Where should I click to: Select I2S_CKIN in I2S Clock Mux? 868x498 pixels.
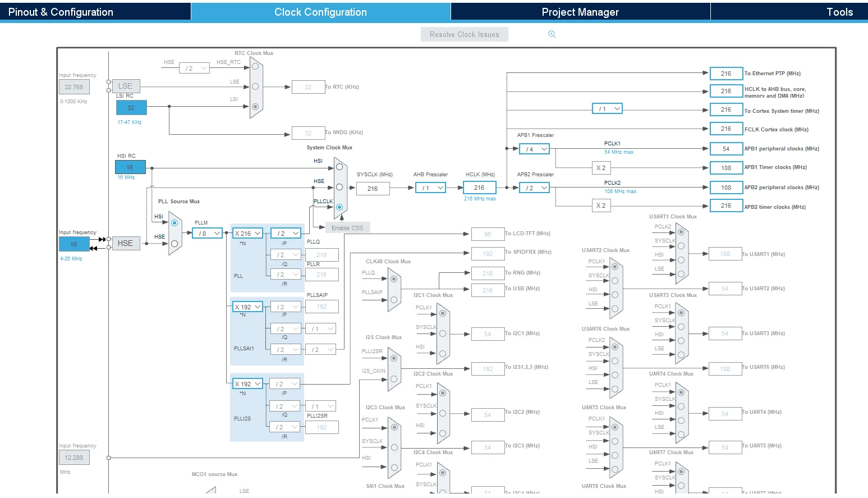(394, 379)
